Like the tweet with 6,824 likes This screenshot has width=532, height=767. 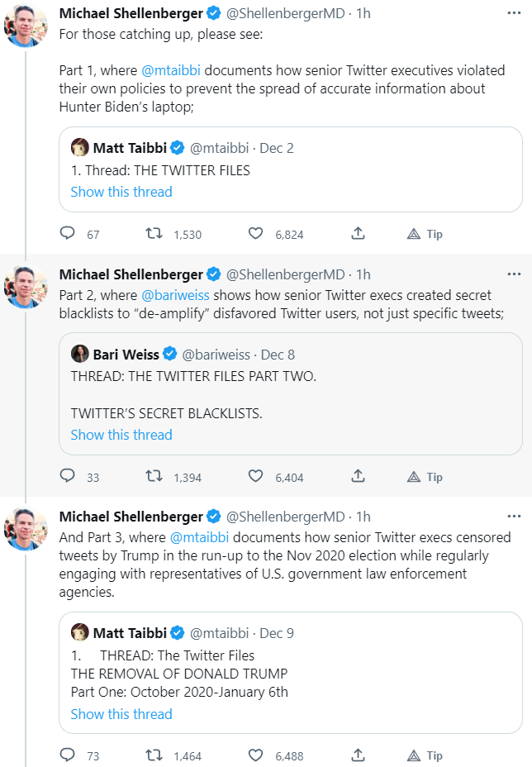click(256, 234)
